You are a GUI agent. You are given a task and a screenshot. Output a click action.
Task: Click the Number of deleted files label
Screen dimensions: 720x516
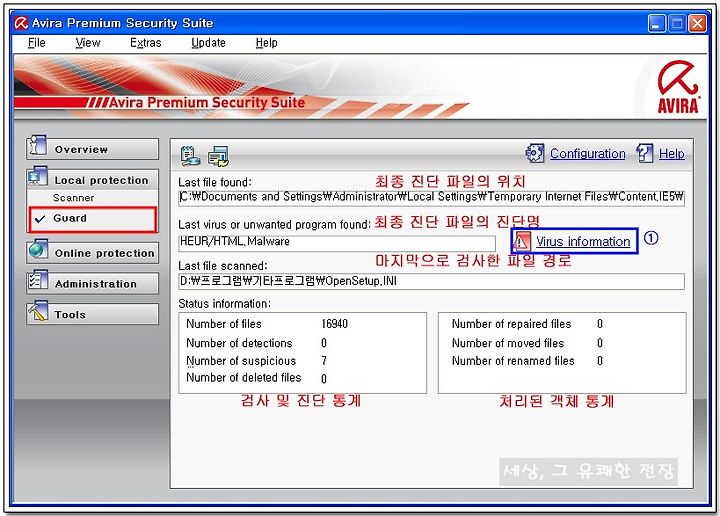(244, 378)
